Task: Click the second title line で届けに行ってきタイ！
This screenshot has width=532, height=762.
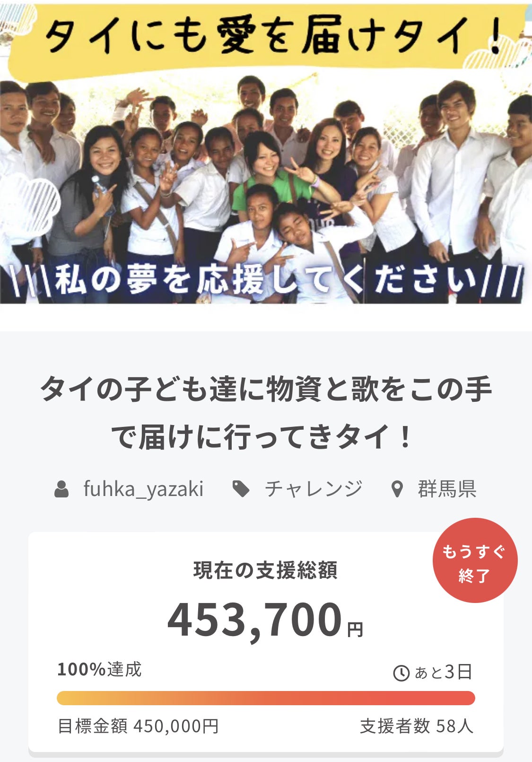Action: (x=262, y=436)
